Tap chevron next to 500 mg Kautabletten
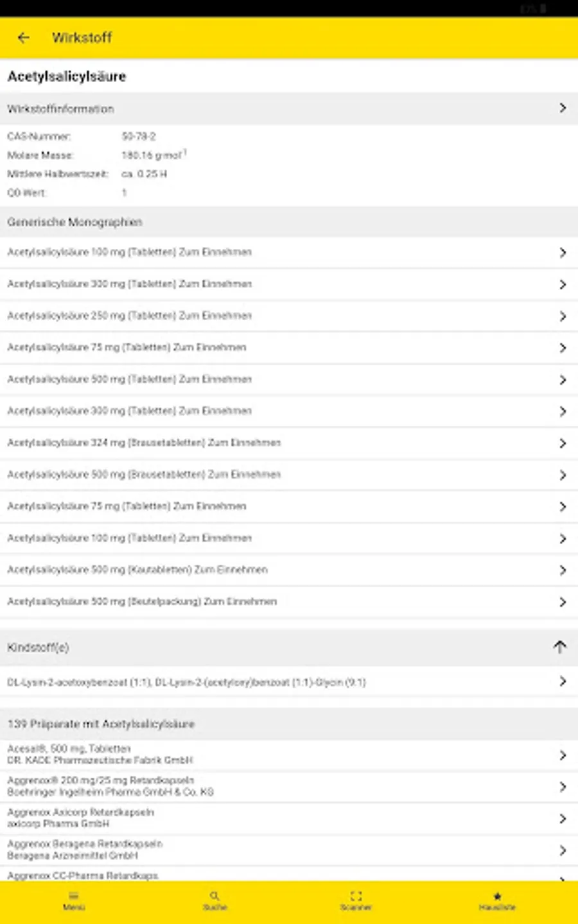578x924 pixels. 563,570
